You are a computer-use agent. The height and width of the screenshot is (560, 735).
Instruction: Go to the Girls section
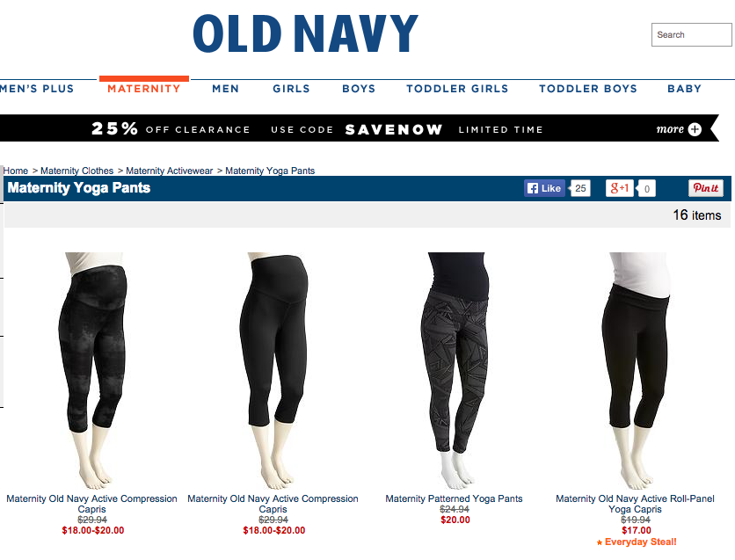pyautogui.click(x=291, y=89)
